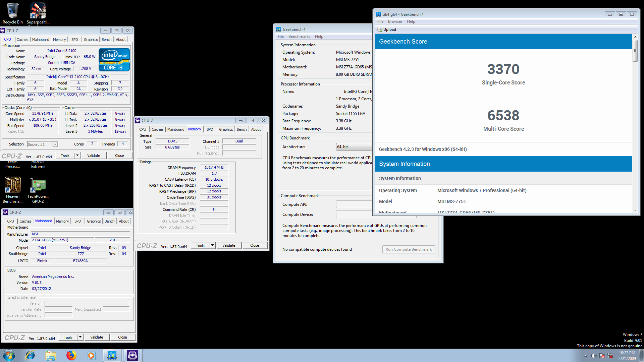Click the Single-Core Score 3370
This screenshot has width=644, height=362.
pos(503,69)
